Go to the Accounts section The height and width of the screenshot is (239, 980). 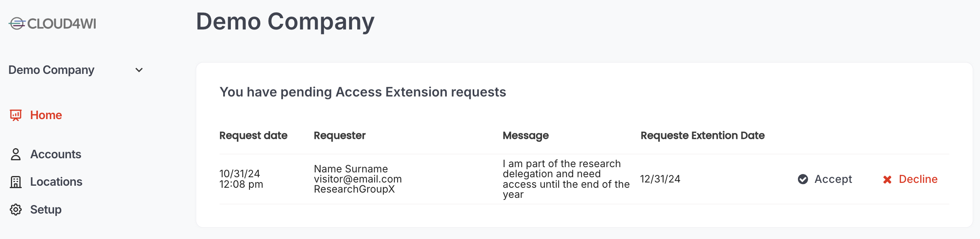[56, 154]
